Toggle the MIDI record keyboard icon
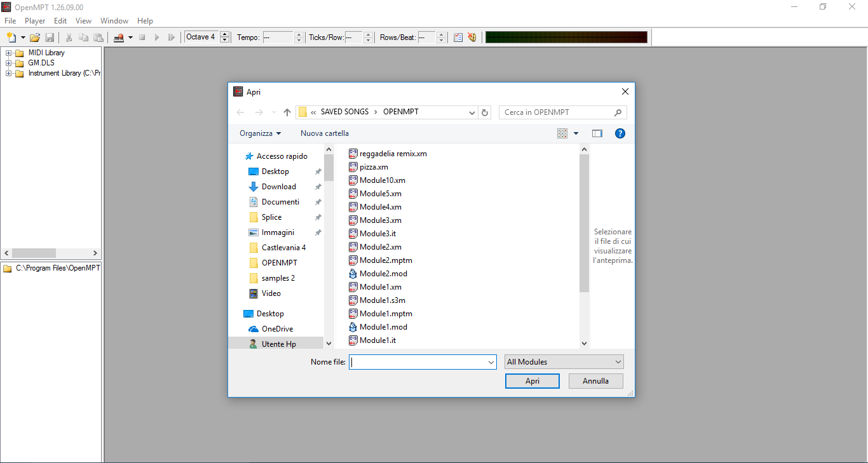Screen dimensions: 868x463 119,37
